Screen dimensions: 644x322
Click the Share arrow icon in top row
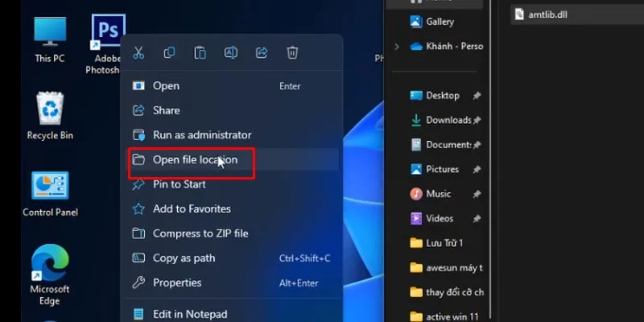[x=262, y=53]
